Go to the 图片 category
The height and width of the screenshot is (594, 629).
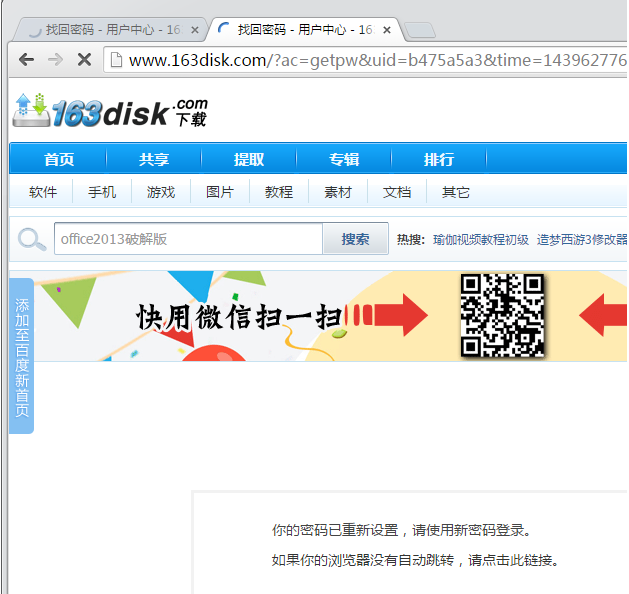coord(220,192)
